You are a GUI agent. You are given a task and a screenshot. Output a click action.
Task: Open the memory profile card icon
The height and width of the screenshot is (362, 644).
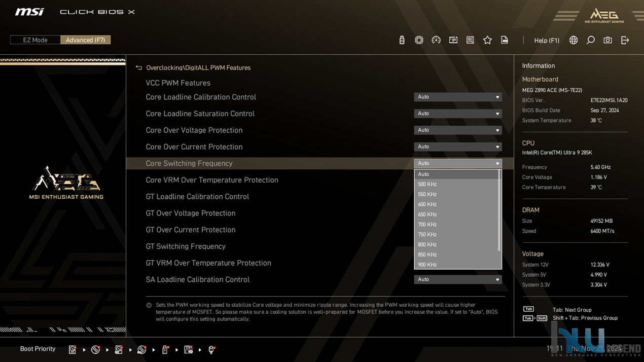[453, 40]
